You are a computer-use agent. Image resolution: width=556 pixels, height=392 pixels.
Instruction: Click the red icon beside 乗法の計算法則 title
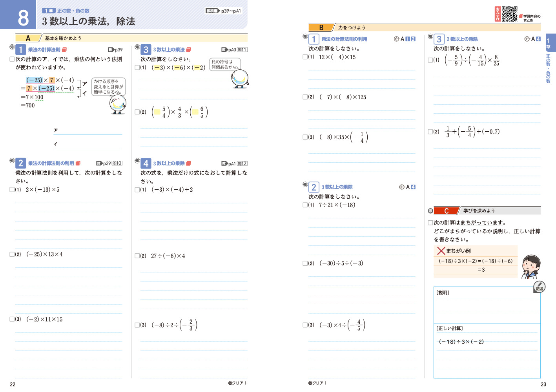click(64, 50)
